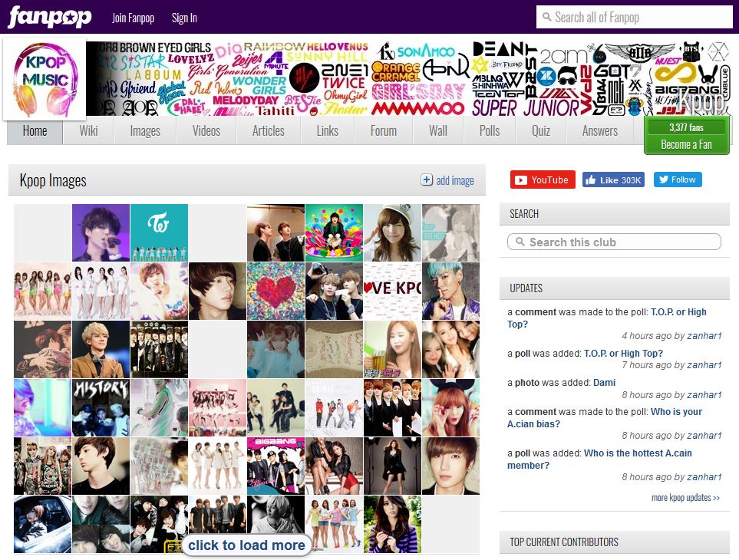Open the Polls tab
The width and height of the screenshot is (739, 560).
[x=489, y=130]
